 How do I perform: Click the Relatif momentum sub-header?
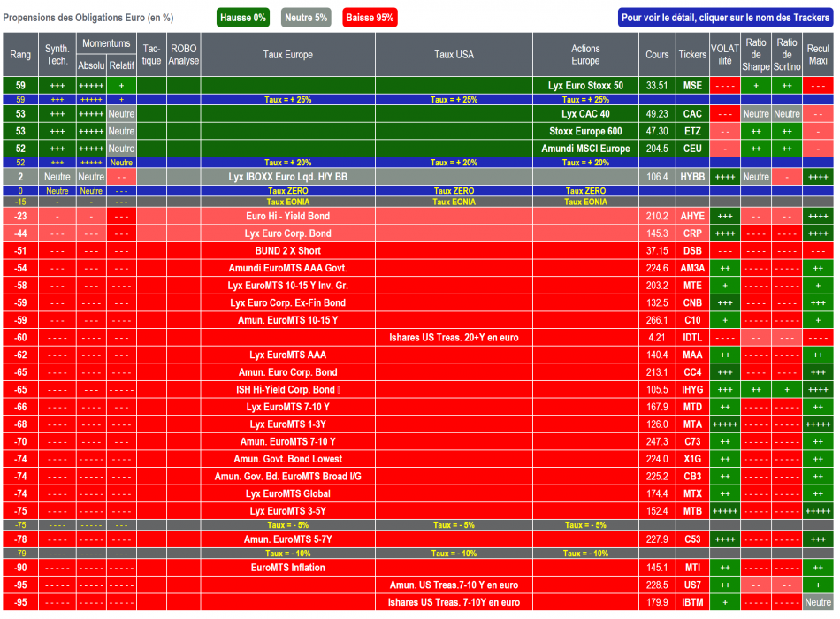pos(122,65)
